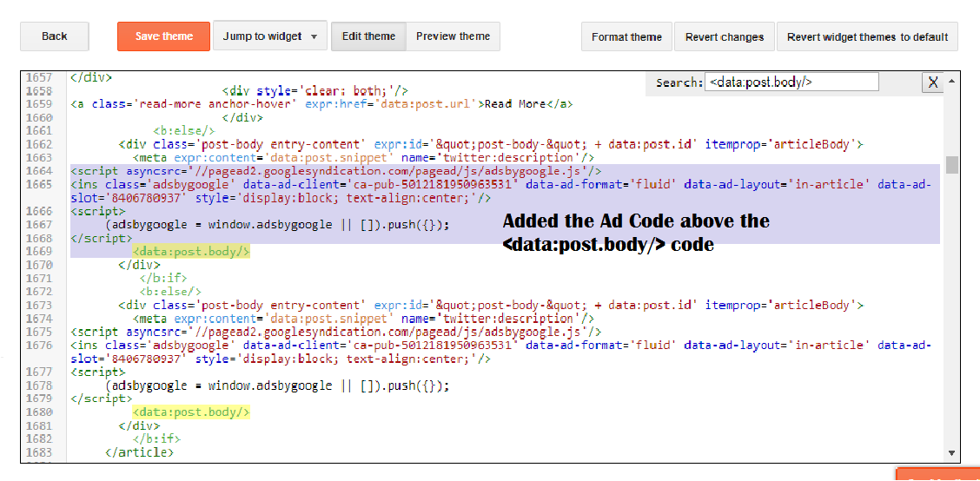Viewport: 980px width, 481px height.
Task: Click push({}) statement on line 1678
Action: tap(277, 386)
